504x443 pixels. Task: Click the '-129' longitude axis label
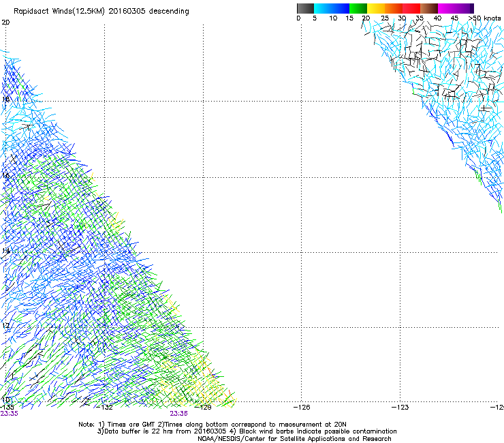pos(203,408)
